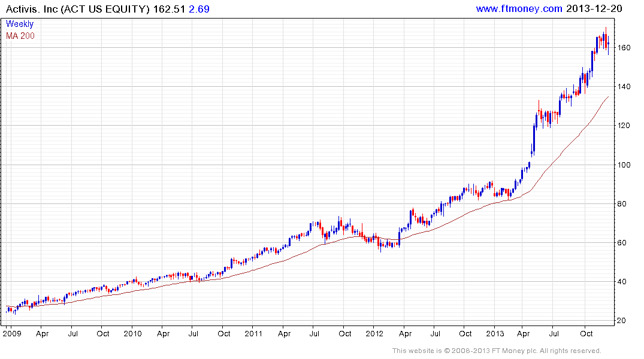Click the 120 y-axis label
This screenshot has width=644, height=359.
point(624,126)
